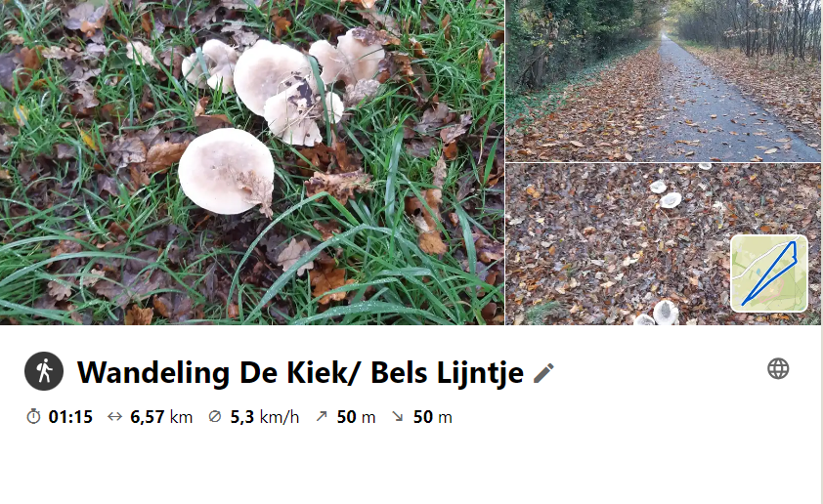Open visibility settings via globe icon
Viewport: 823px width, 504px height.
point(778,368)
